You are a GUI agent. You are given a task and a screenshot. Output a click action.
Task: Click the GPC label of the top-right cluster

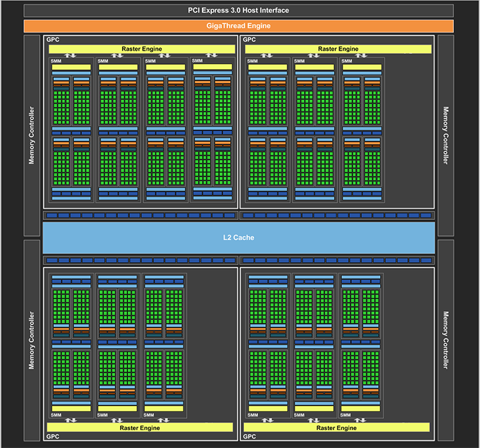[x=249, y=40]
